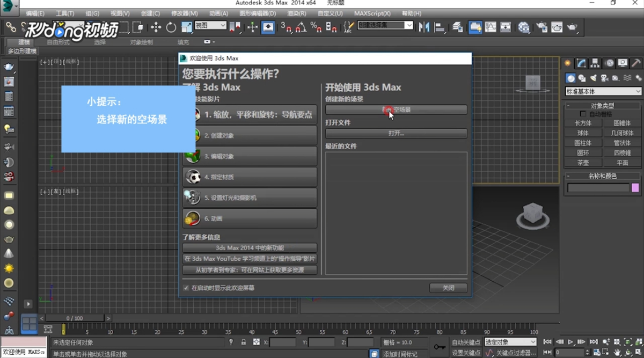The height and width of the screenshot is (358, 644).
Task: Toggle Auto Key (自动关键点) mode
Action: pos(466,342)
